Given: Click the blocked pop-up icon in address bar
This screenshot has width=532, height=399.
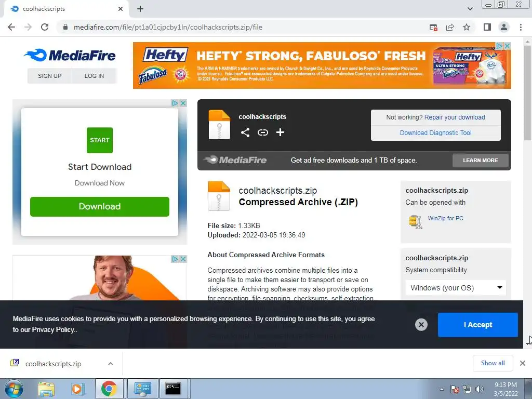Looking at the screenshot, I should click(433, 28).
